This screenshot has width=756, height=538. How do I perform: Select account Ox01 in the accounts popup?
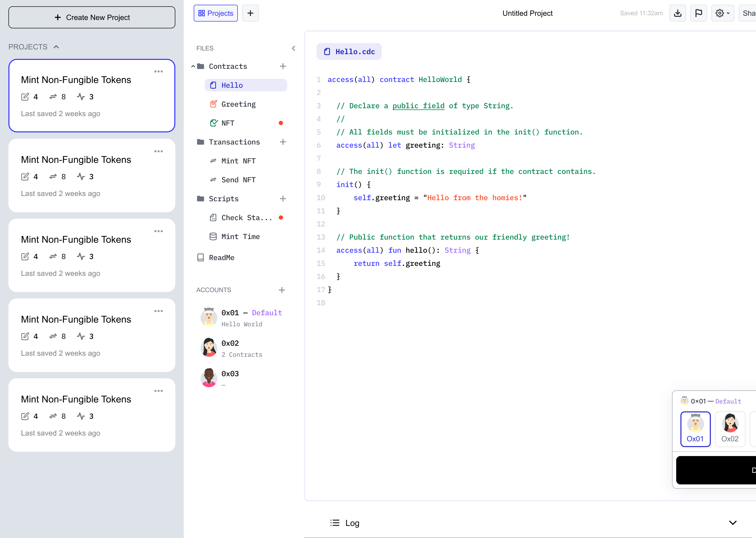point(695,429)
